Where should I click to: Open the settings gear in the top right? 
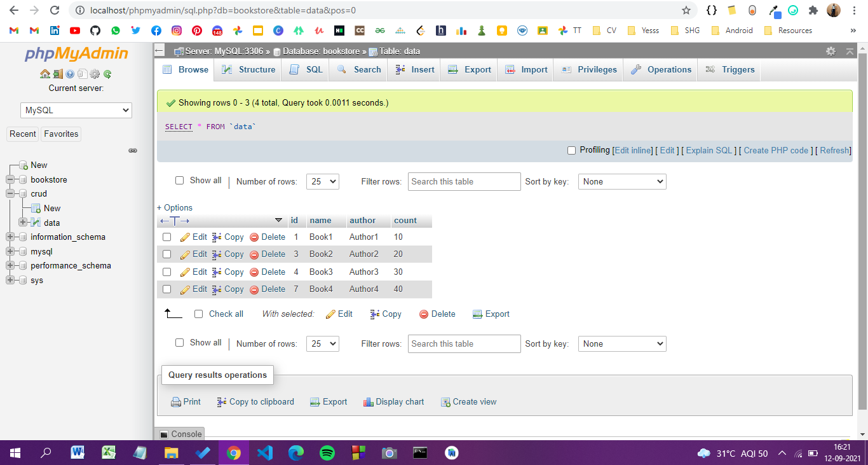click(x=831, y=51)
